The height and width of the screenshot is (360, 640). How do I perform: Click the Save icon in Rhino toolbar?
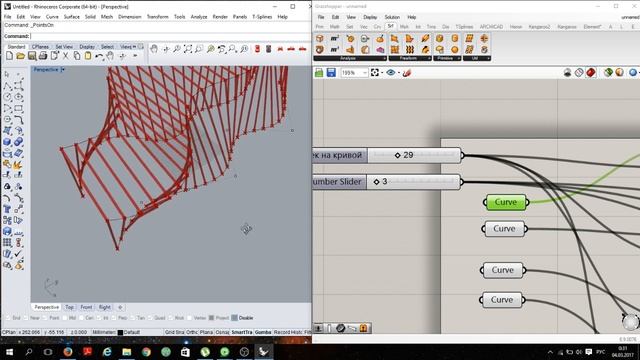(32, 56)
